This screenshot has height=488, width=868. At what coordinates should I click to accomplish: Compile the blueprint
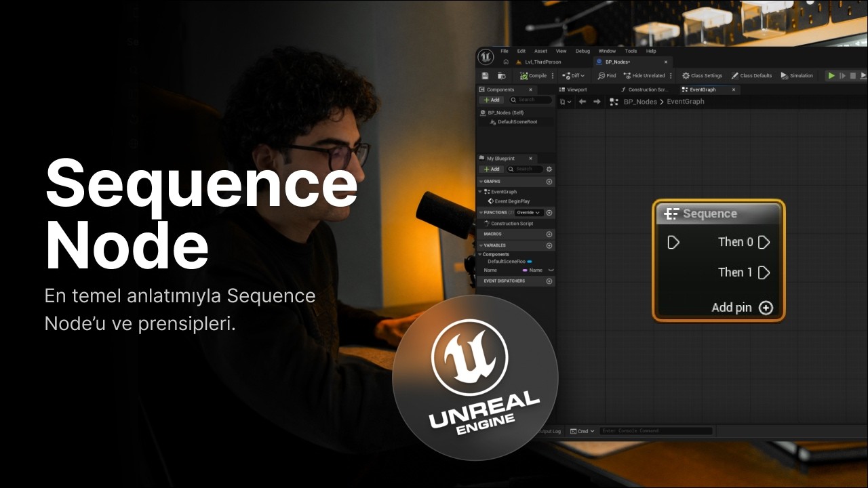(x=533, y=76)
